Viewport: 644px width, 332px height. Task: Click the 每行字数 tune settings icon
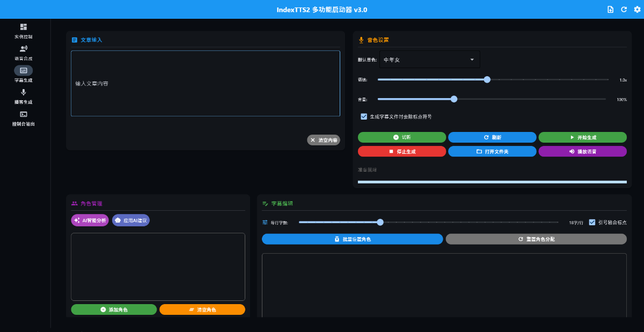click(265, 222)
